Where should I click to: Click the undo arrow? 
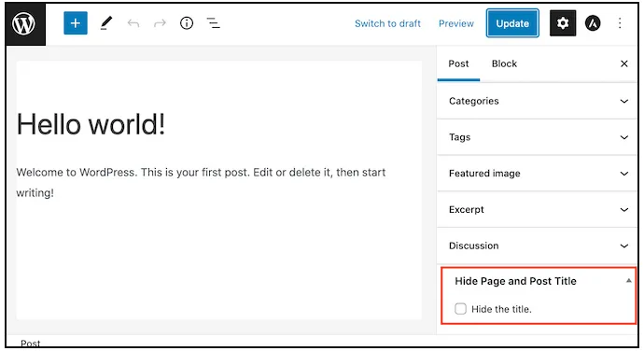pos(133,23)
